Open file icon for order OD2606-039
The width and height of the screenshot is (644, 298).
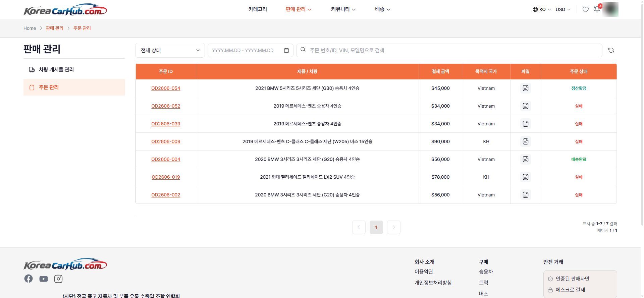click(525, 124)
